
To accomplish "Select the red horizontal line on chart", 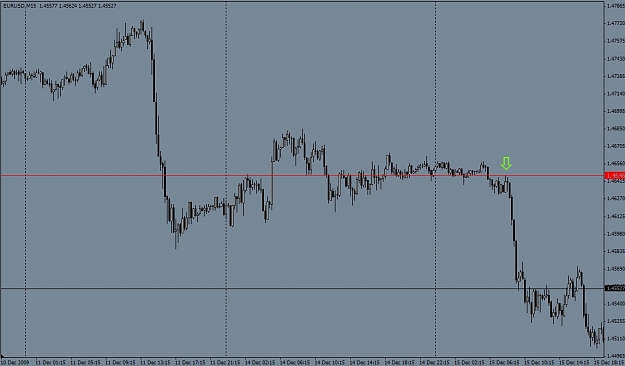I will point(302,175).
